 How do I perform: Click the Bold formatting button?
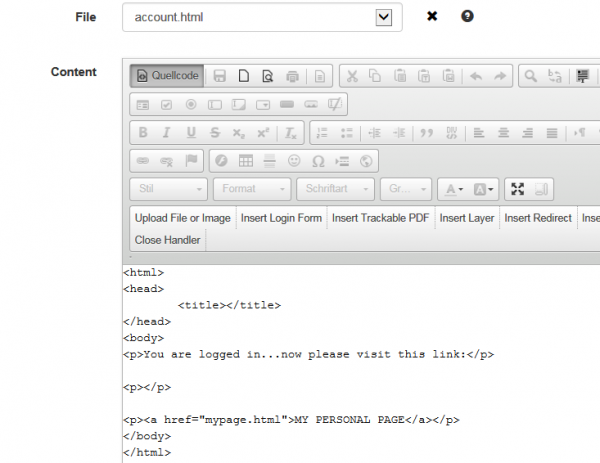coord(143,133)
